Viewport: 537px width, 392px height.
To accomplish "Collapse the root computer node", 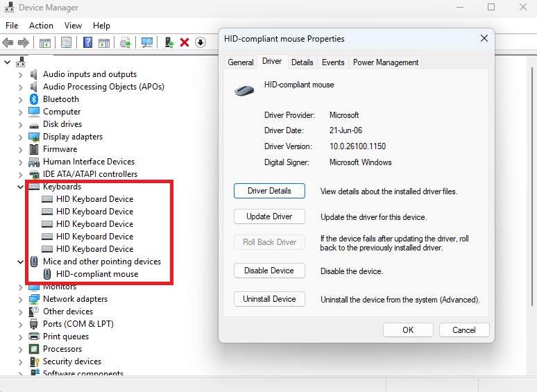I will coord(7,62).
